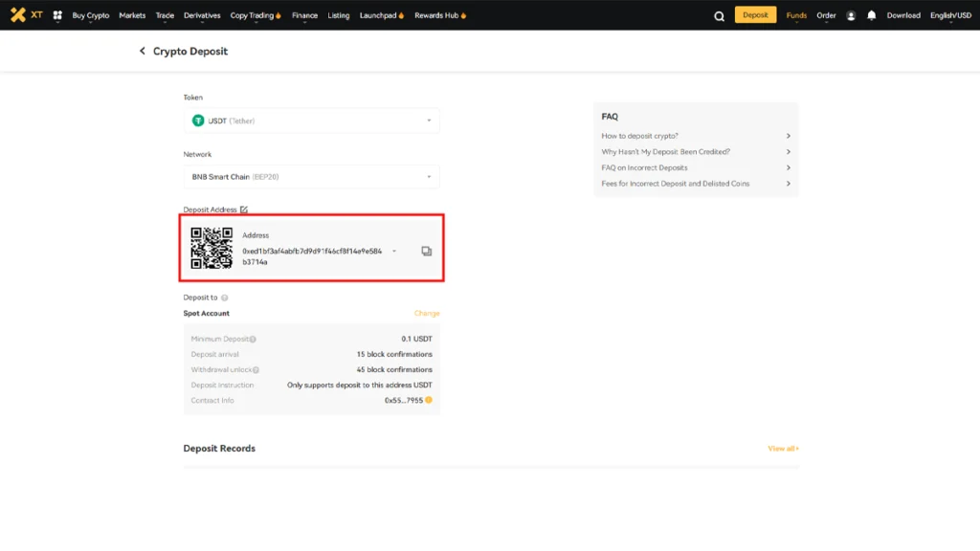
Task: Open the apps grid menu icon
Action: pyautogui.click(x=57, y=15)
